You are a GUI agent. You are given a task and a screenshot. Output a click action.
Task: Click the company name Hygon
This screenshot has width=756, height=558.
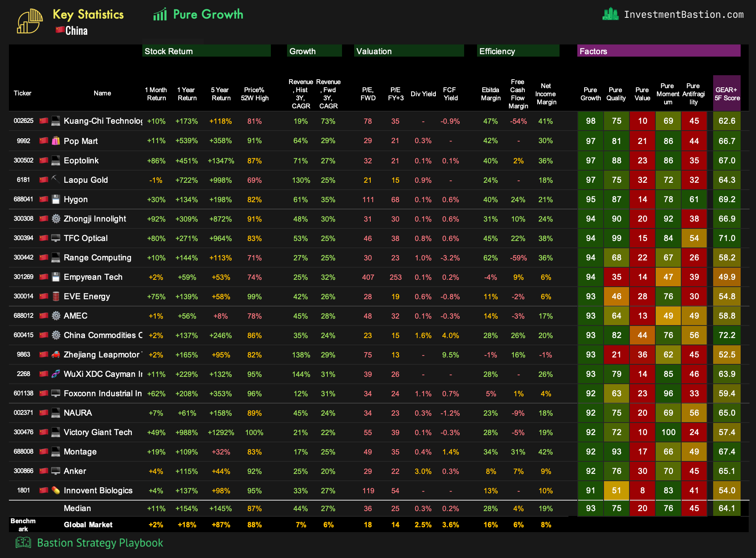(x=76, y=199)
